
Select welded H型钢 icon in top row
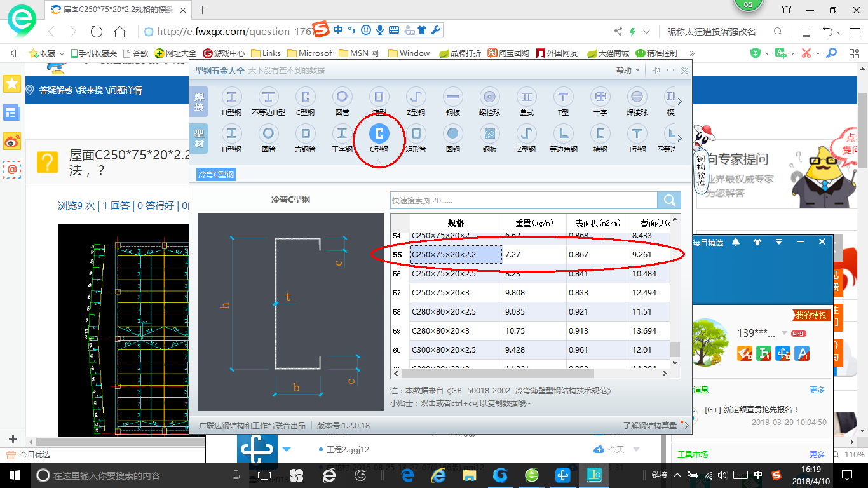[231, 97]
